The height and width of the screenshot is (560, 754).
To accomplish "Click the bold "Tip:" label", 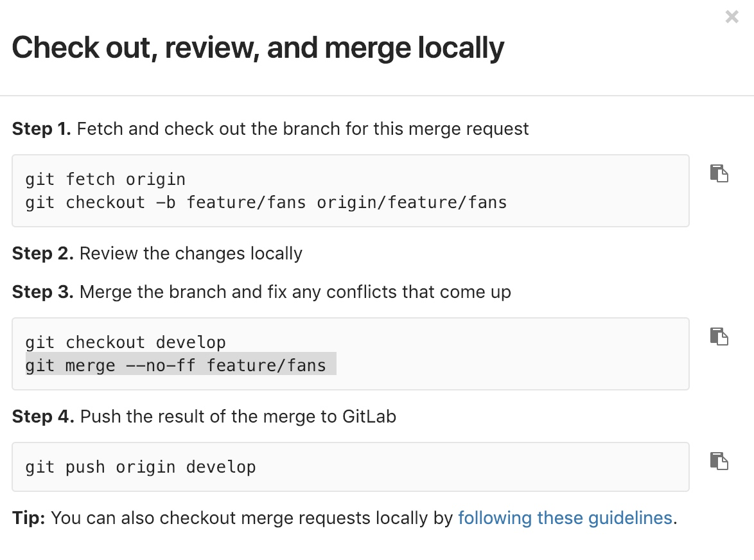I will click(28, 518).
